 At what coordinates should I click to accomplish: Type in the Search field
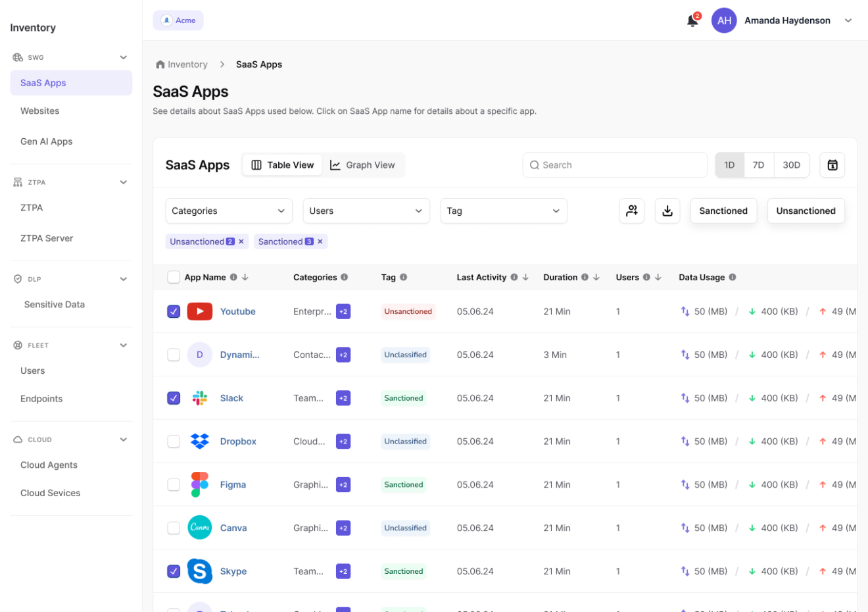click(x=614, y=165)
